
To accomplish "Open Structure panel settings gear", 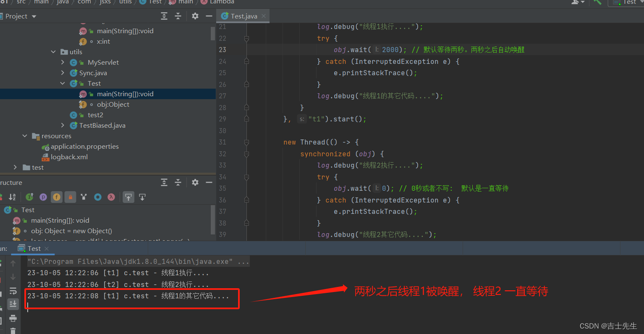I will tap(195, 182).
